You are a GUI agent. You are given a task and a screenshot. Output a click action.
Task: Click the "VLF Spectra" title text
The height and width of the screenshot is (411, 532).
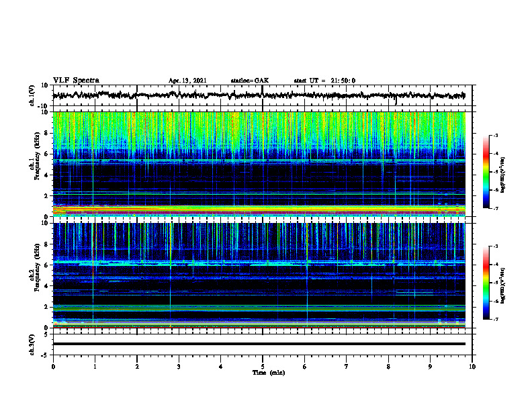pos(76,81)
